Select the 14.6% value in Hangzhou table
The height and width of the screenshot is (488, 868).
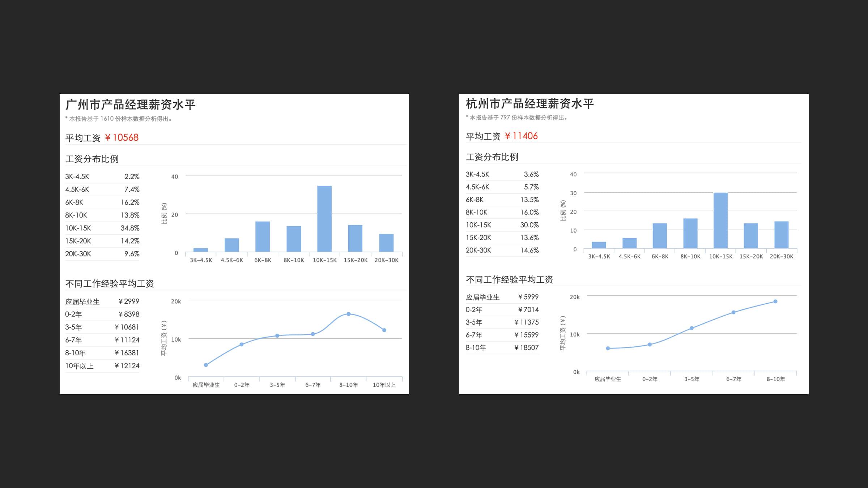[529, 250]
